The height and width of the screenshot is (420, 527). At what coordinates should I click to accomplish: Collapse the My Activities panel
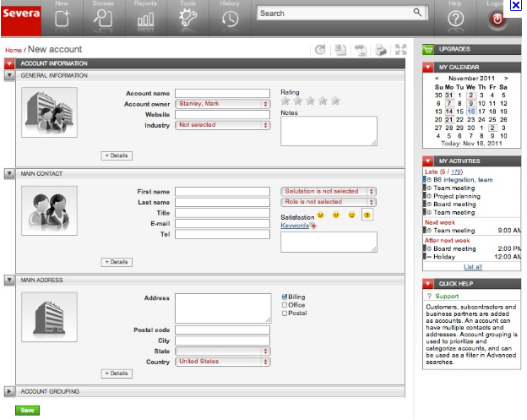click(428, 161)
